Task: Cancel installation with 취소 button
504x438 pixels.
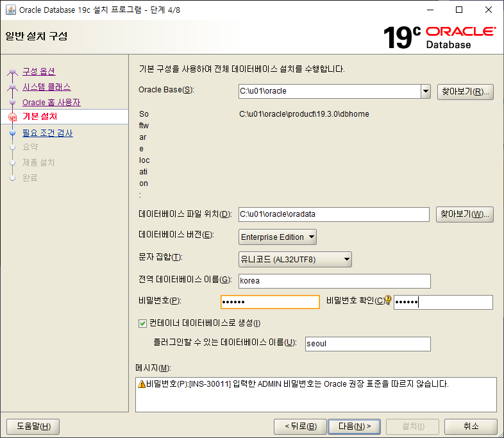Action: pos(471,426)
